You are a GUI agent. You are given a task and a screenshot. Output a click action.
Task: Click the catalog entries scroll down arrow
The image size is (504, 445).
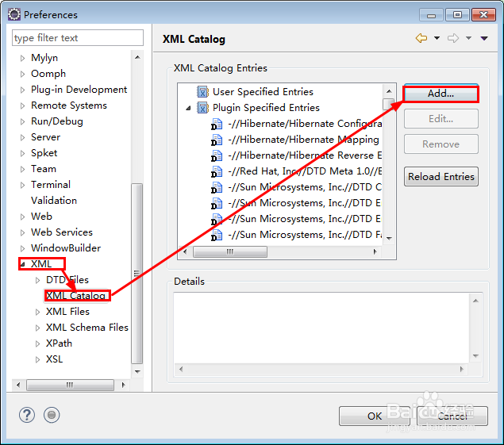pos(389,239)
